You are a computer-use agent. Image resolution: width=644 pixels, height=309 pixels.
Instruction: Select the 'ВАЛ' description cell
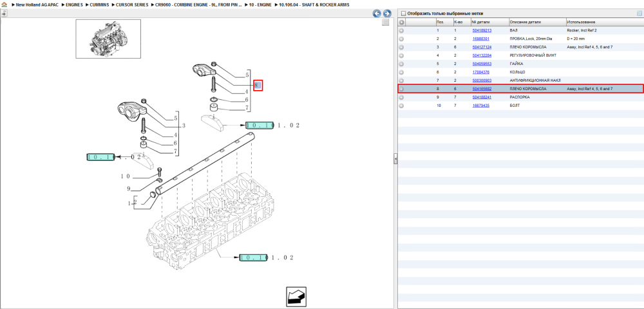pos(513,30)
